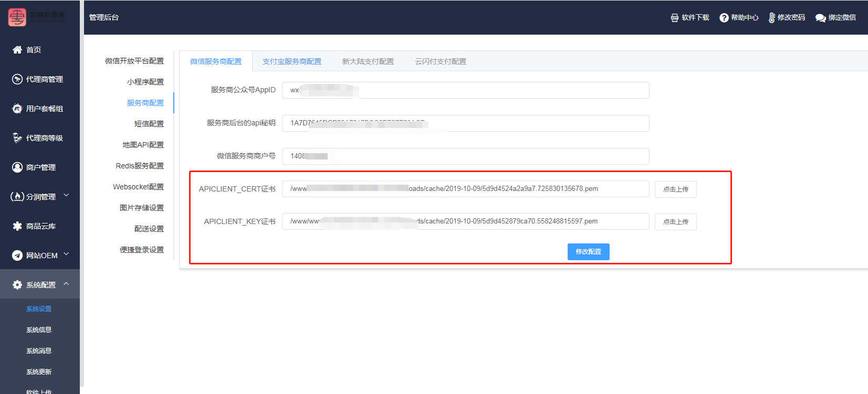Open 修改密码 link in header

click(791, 18)
